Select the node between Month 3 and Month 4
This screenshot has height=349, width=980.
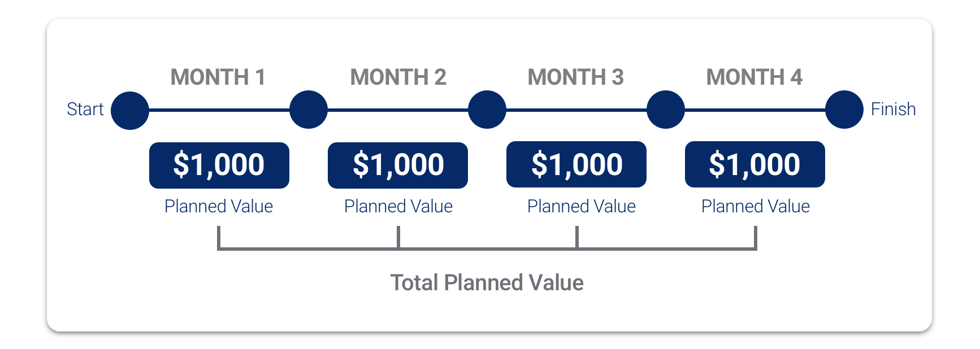tap(666, 110)
